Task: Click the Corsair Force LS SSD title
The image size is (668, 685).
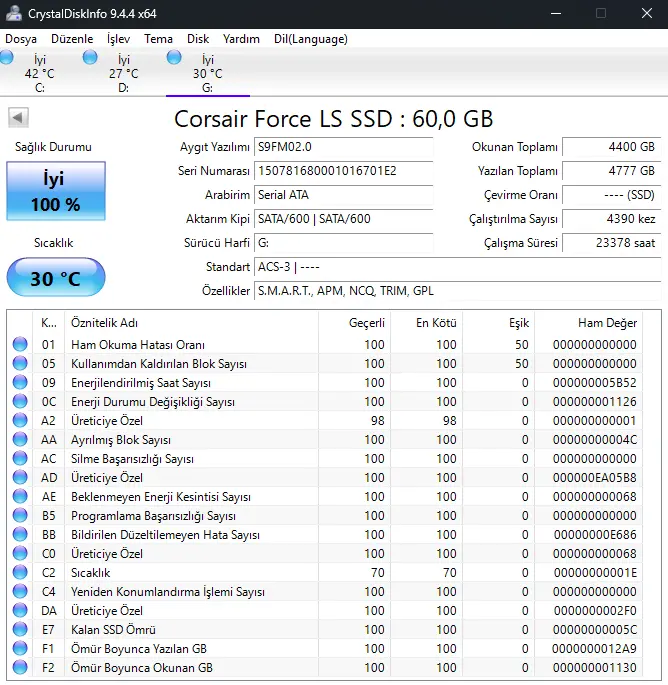Action: pyautogui.click(x=334, y=118)
